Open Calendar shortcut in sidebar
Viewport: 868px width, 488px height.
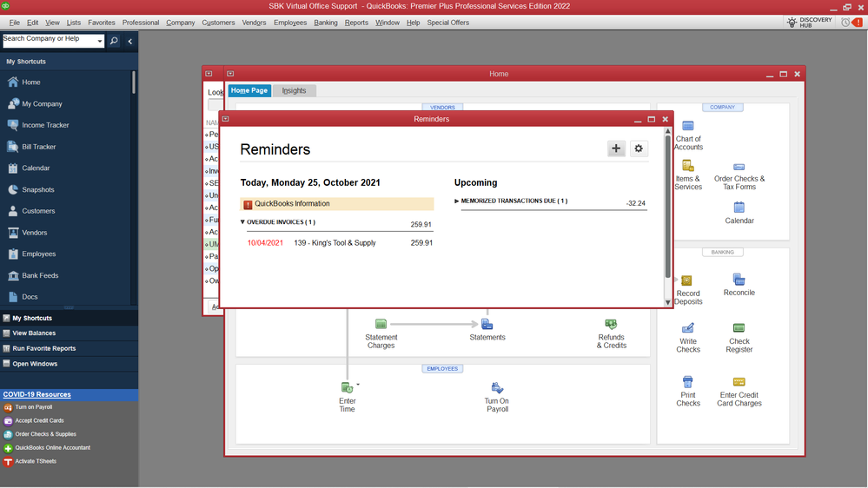click(28, 168)
